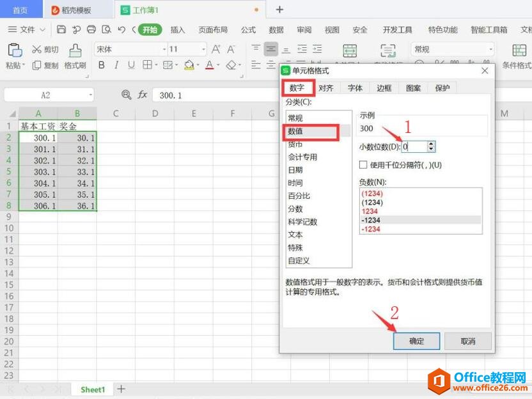Screen dimensions: 532x399
Task: Add new sheet with plus button
Action: click(x=121, y=389)
